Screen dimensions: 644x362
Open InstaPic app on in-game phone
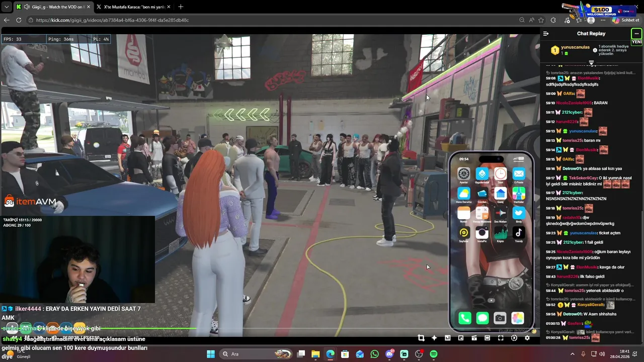pyautogui.click(x=482, y=233)
